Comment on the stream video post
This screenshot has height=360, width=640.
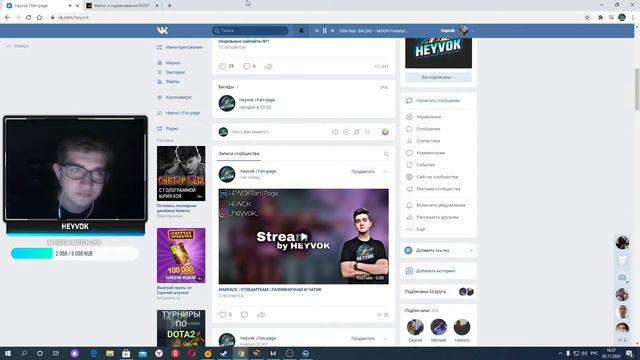(244, 315)
